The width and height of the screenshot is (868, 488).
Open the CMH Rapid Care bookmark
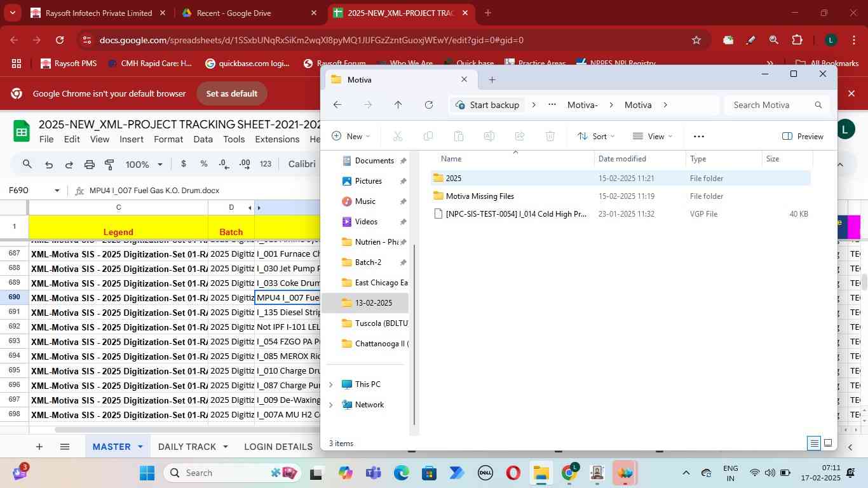[x=150, y=63]
